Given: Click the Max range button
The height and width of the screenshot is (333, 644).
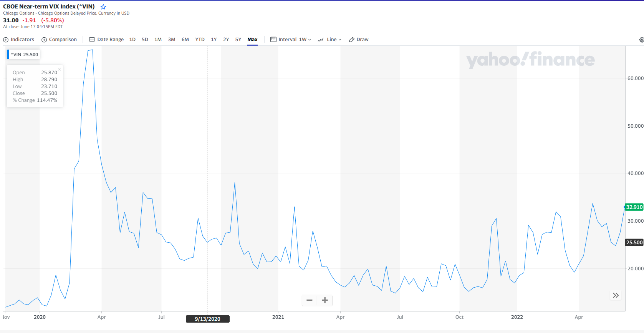Looking at the screenshot, I should [x=252, y=40].
